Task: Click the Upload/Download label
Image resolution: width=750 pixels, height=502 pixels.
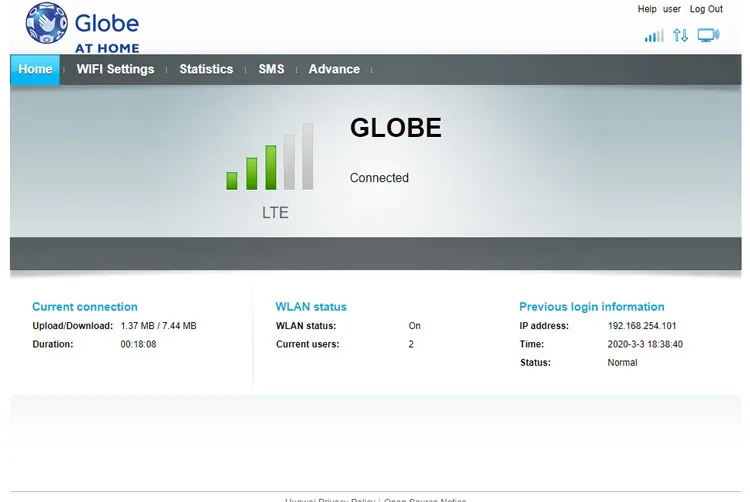Action: pyautogui.click(x=73, y=326)
